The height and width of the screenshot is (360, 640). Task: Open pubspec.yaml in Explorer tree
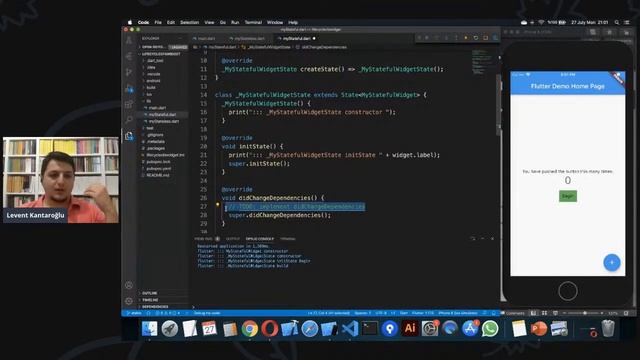158,168
